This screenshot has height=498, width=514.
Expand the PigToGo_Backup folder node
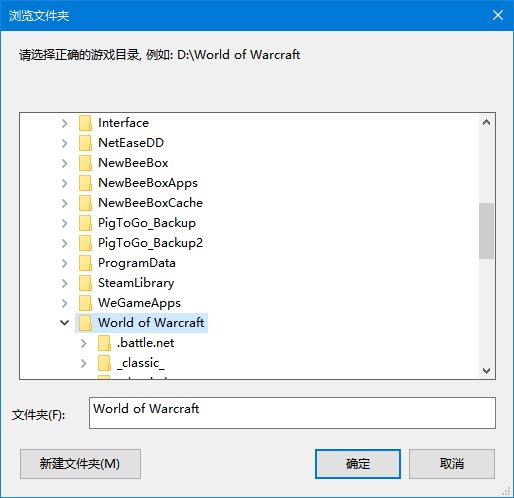pos(65,223)
